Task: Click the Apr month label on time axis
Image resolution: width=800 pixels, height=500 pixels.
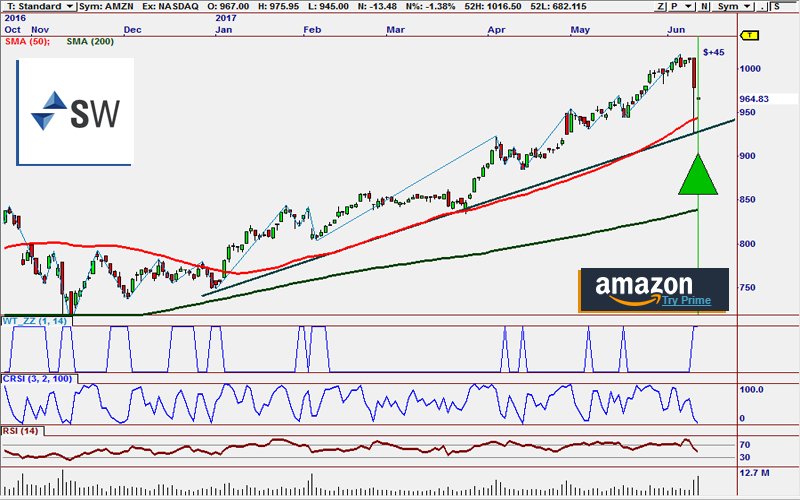Action: [x=496, y=30]
